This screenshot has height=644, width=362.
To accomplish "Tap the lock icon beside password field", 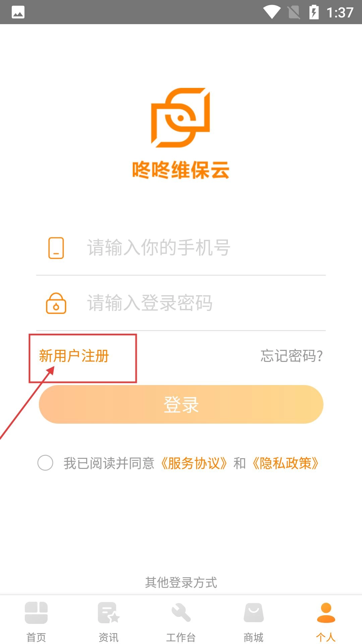I will coord(56,303).
